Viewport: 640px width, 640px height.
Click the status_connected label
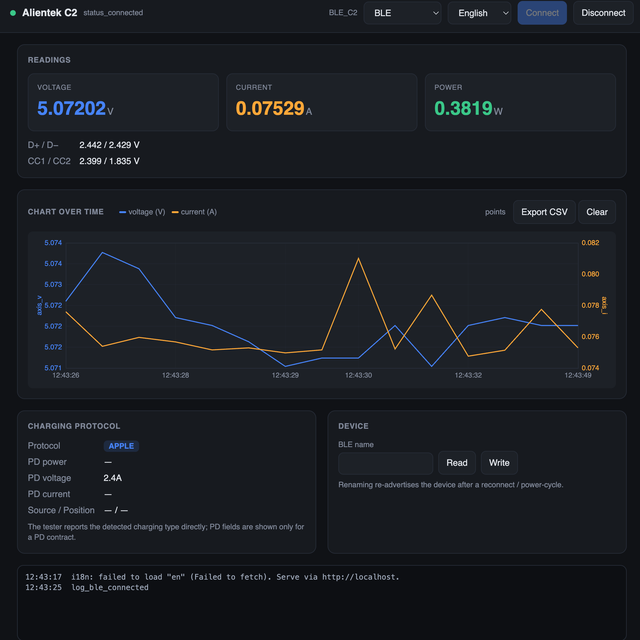tap(113, 13)
